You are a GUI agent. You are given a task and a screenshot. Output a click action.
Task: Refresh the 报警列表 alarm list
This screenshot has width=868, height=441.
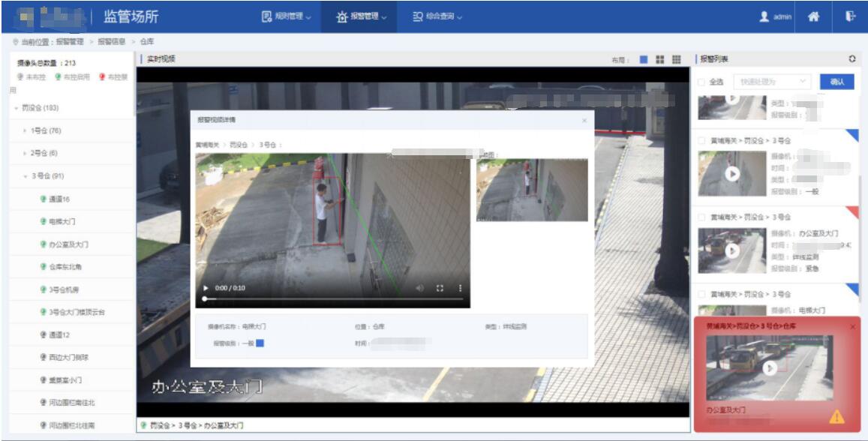tap(852, 58)
